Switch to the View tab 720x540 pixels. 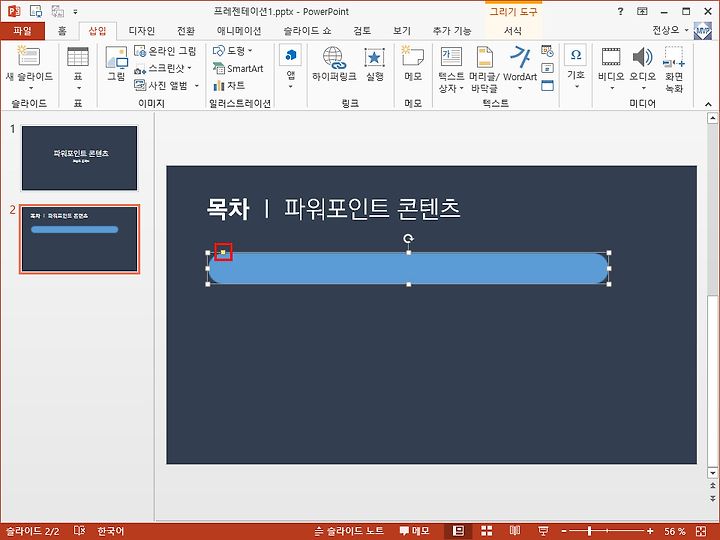click(x=402, y=31)
